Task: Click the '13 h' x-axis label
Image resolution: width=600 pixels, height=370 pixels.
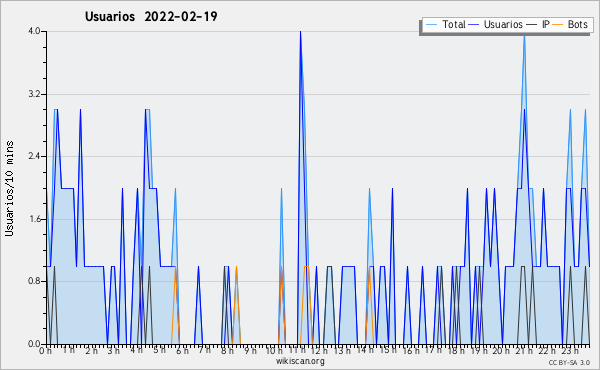Action: [342, 350]
